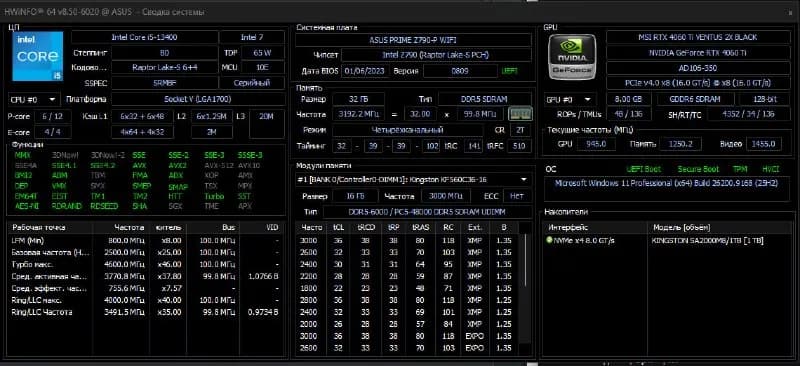Screen dimensions: 800x366
Task: Click the 6 / 12 P-core count
Action: tap(53, 116)
